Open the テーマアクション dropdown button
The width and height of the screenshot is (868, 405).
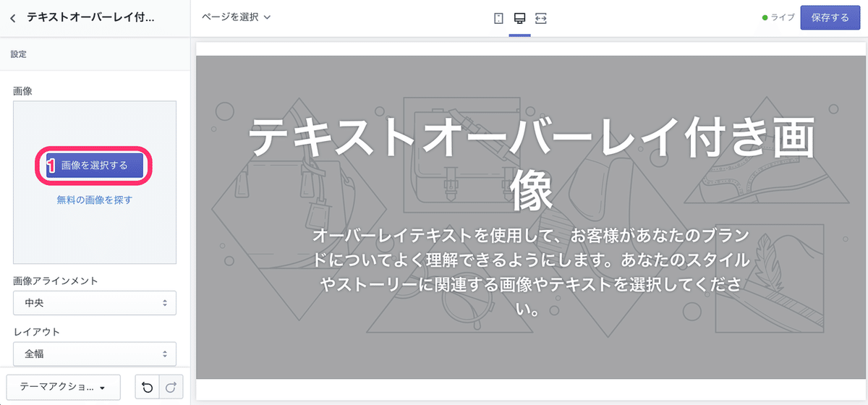[63, 388]
